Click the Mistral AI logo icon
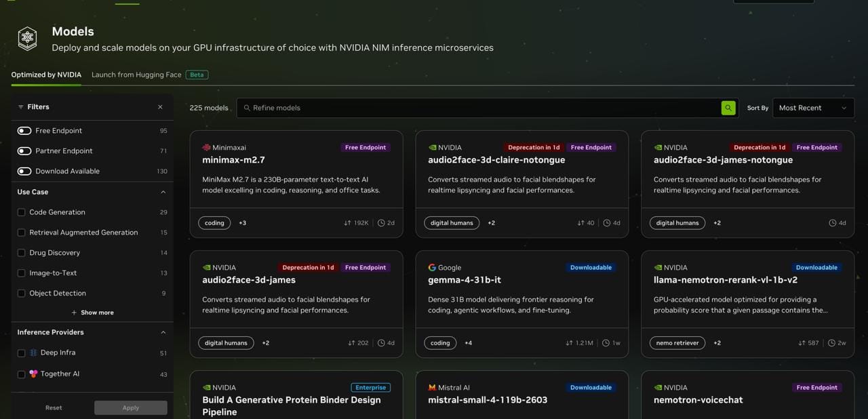The width and height of the screenshot is (868, 419). [432, 388]
